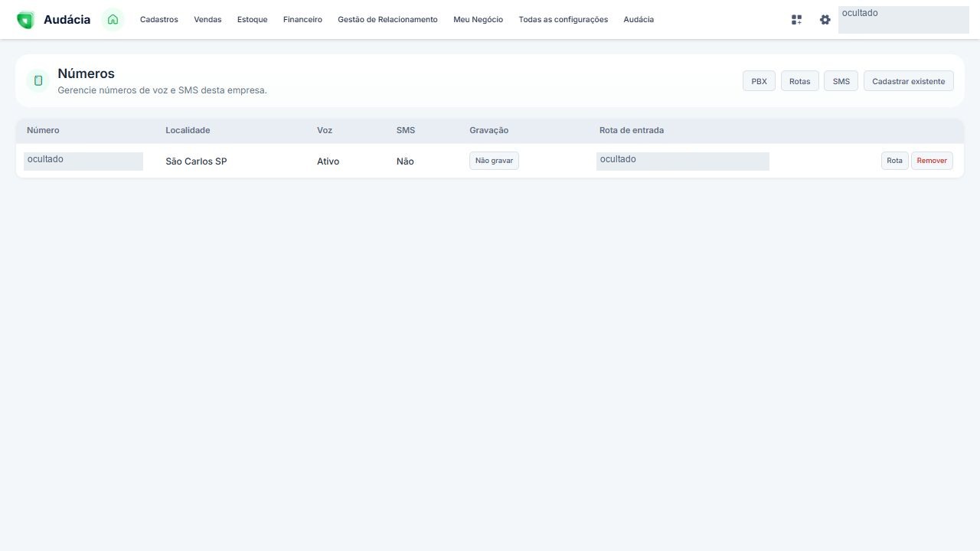Open the Cadastros menu
The width and height of the screenshot is (980, 551).
[159, 20]
